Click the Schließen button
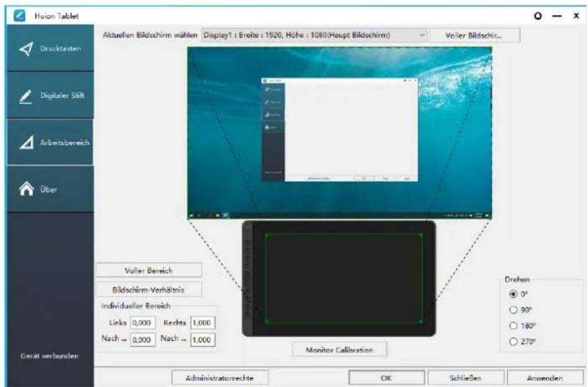Screen dimensions: 588x387 465,378
